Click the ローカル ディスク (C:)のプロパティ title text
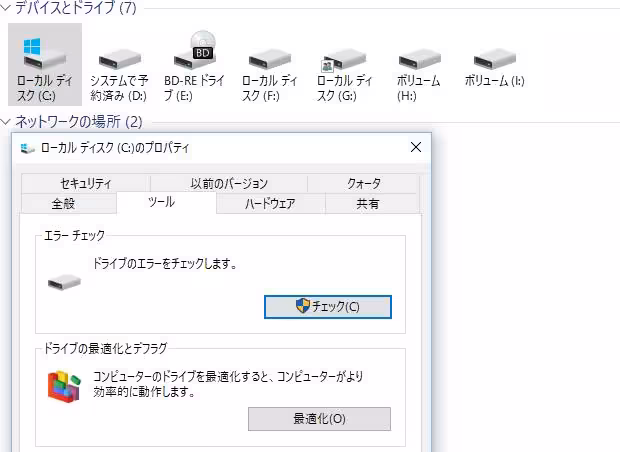Viewport: 620px width, 452px height. coord(115,148)
